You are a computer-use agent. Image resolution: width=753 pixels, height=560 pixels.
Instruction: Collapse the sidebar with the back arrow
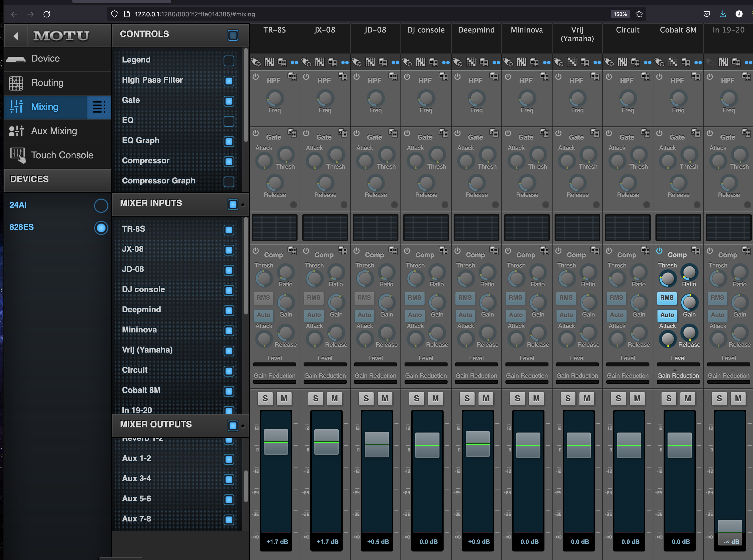[x=16, y=36]
